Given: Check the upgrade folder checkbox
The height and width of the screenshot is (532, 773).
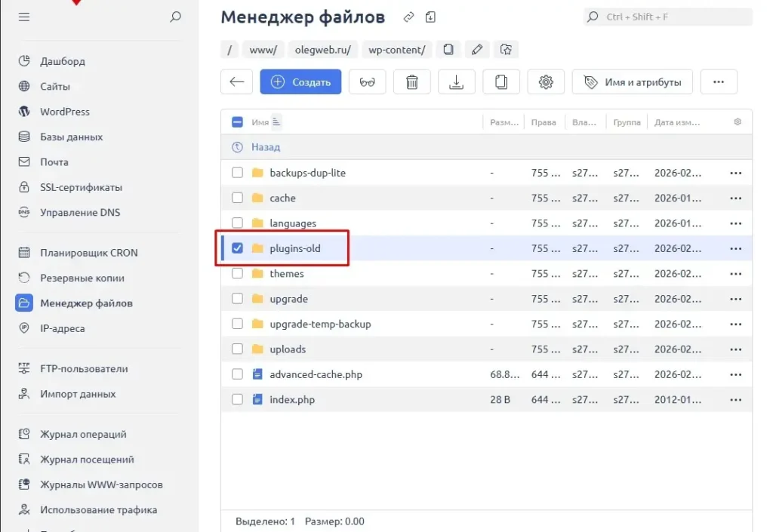Looking at the screenshot, I should click(x=237, y=299).
